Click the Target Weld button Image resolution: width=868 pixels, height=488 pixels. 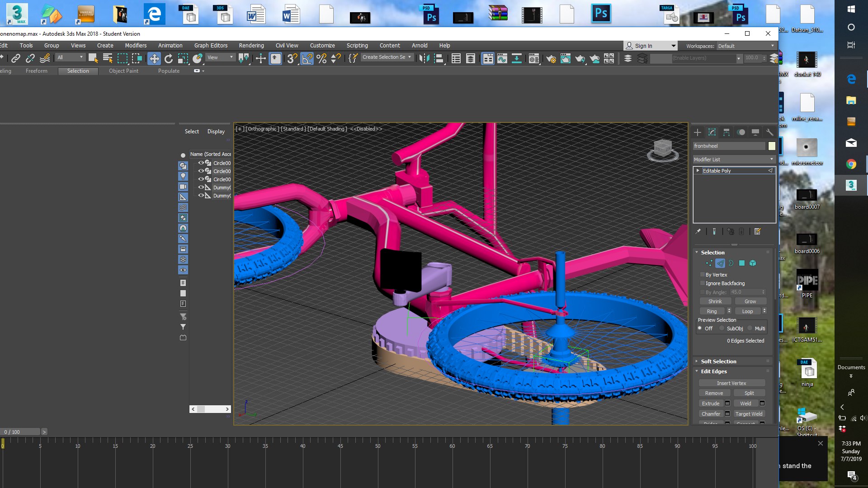749,414
